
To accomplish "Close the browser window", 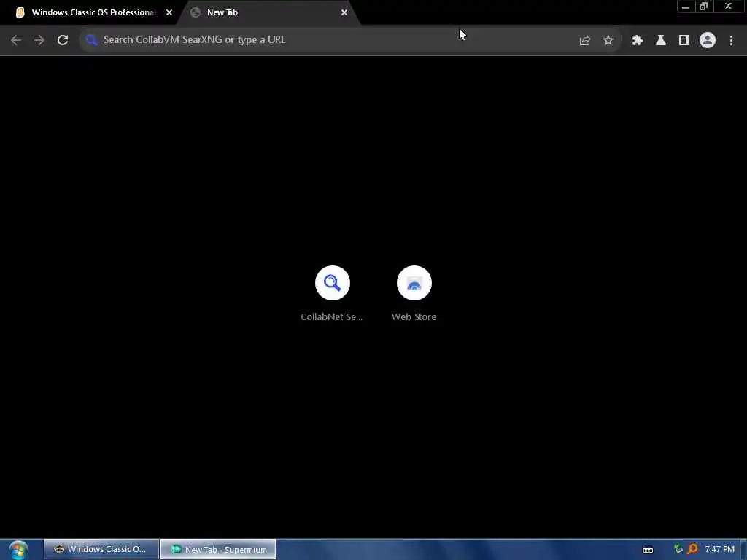I will point(729,7).
